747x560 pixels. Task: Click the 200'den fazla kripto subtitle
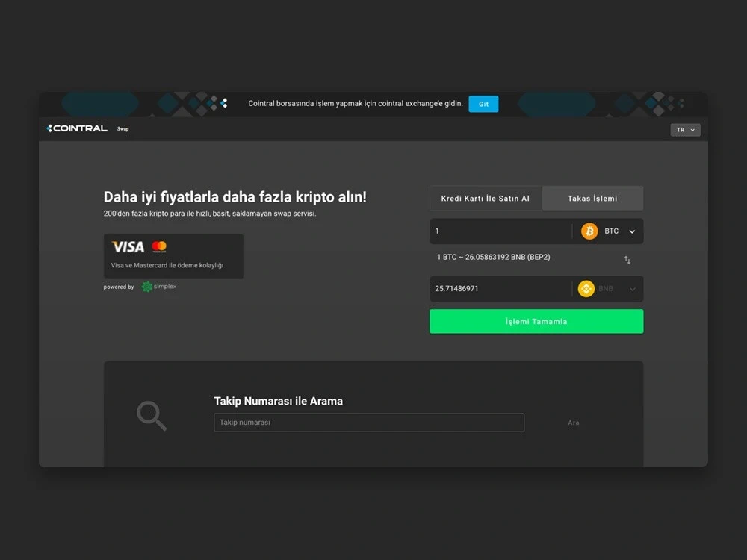pyautogui.click(x=210, y=214)
